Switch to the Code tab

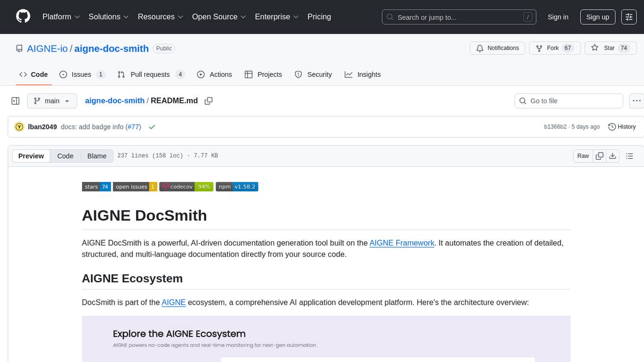coord(33,74)
